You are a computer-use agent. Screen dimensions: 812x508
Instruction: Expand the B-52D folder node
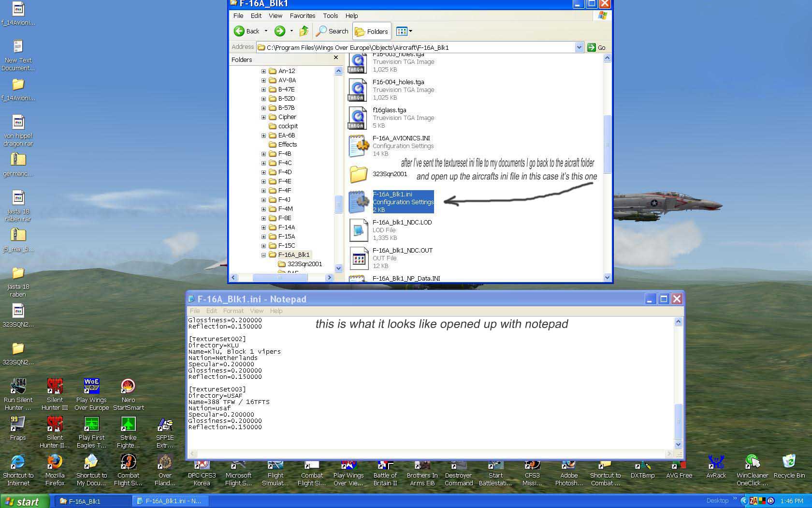263,99
